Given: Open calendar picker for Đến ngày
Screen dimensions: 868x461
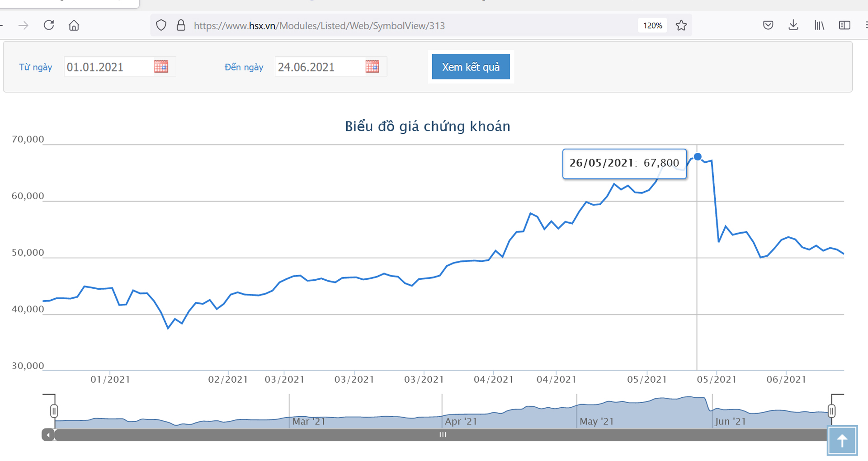Looking at the screenshot, I should click(372, 66).
